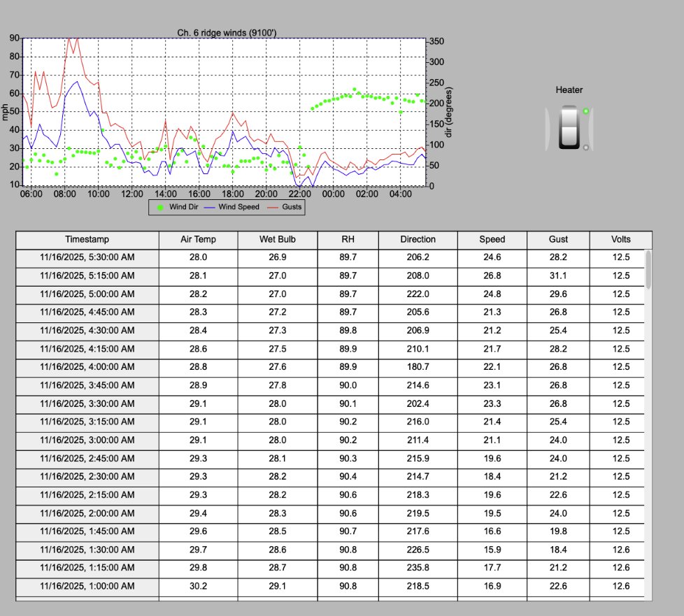This screenshot has height=616, width=684.
Task: Click RH value 89.8
Action: point(348,331)
